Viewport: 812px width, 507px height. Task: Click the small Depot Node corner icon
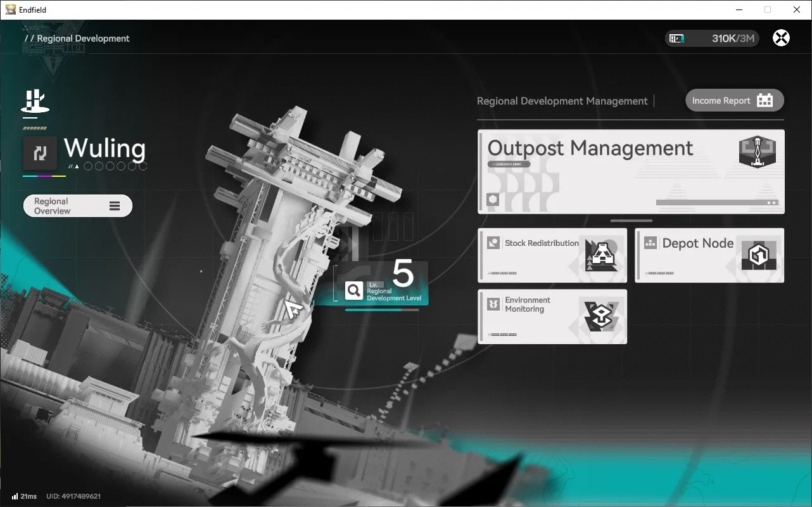pos(650,243)
